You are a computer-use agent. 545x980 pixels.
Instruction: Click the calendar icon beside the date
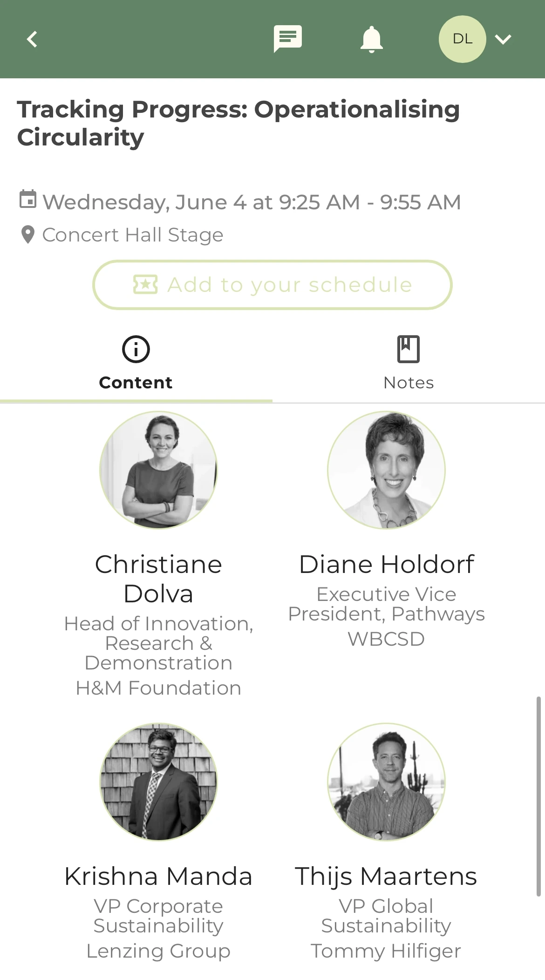28,200
